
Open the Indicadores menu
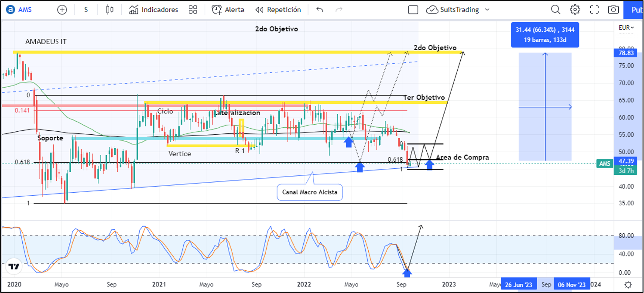(154, 10)
